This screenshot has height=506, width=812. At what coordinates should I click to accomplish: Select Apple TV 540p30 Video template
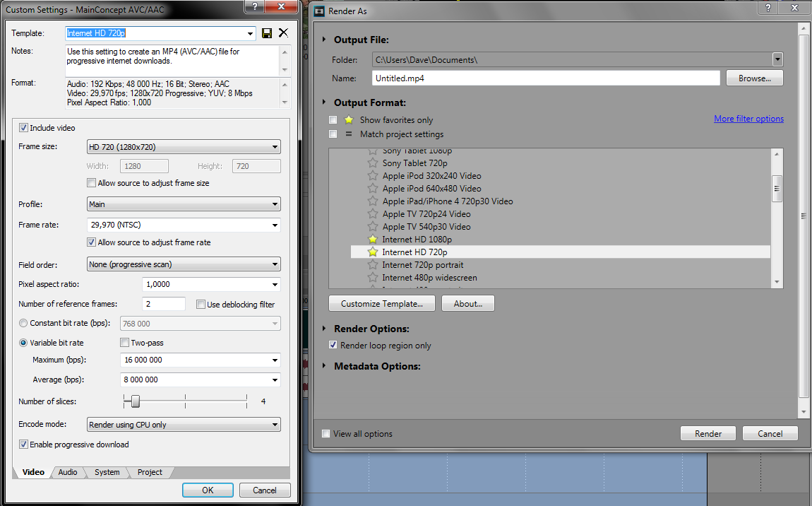426,227
